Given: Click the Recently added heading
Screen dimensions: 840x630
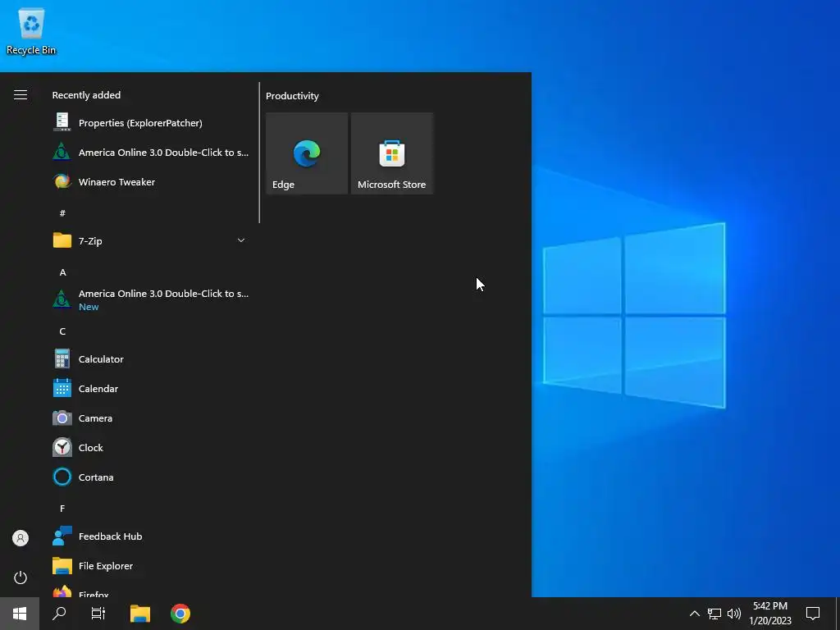Looking at the screenshot, I should 86,95.
